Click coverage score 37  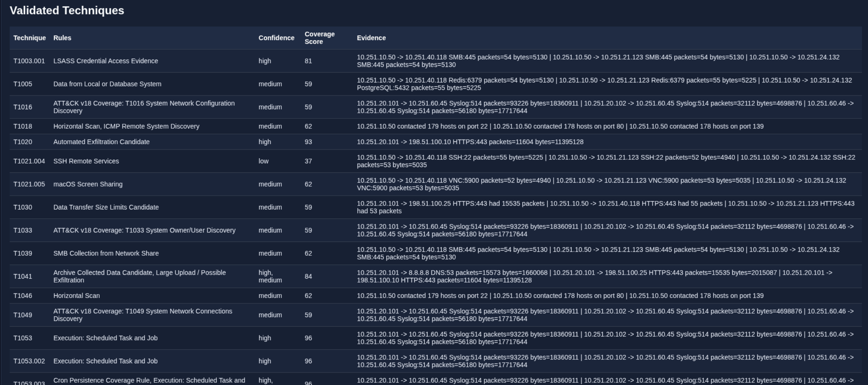[x=308, y=161]
